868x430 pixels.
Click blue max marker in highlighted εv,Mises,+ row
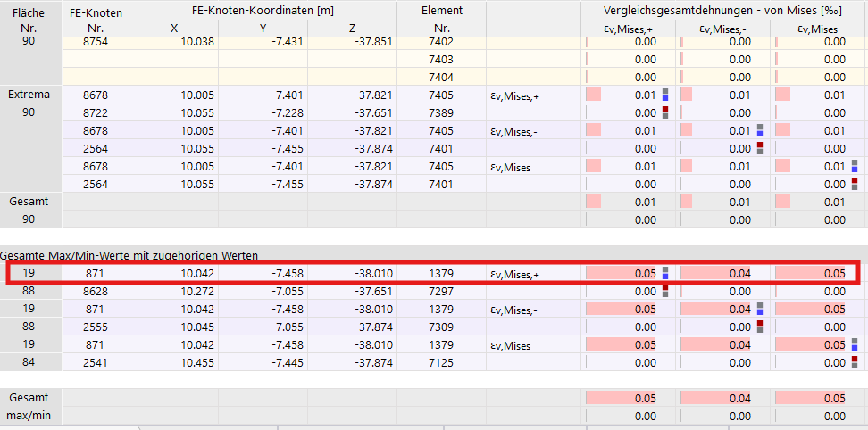(665, 277)
